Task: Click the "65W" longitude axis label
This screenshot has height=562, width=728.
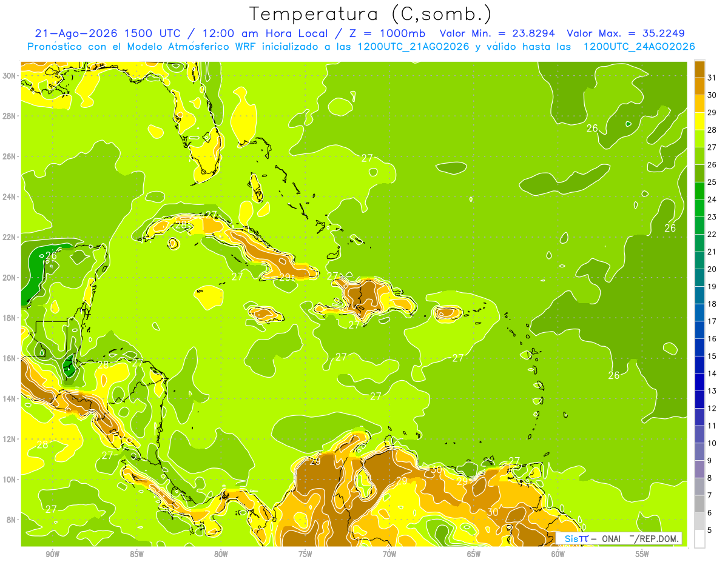Action: tap(474, 554)
